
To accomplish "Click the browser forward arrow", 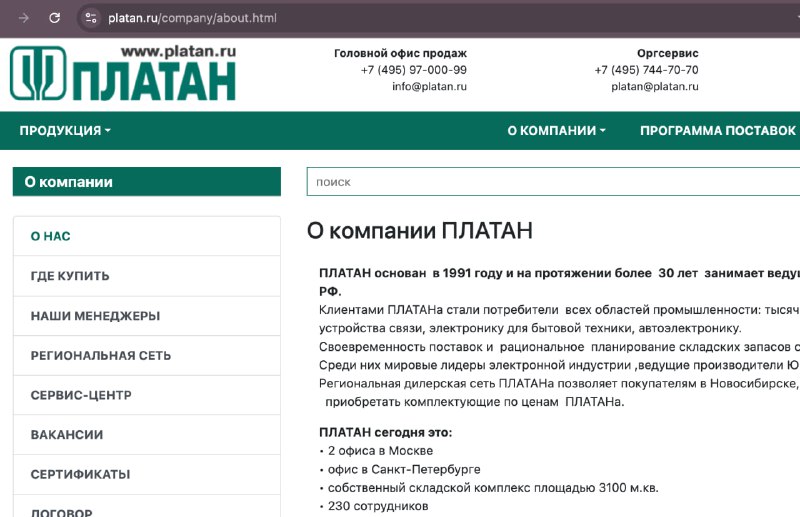I will [x=24, y=18].
